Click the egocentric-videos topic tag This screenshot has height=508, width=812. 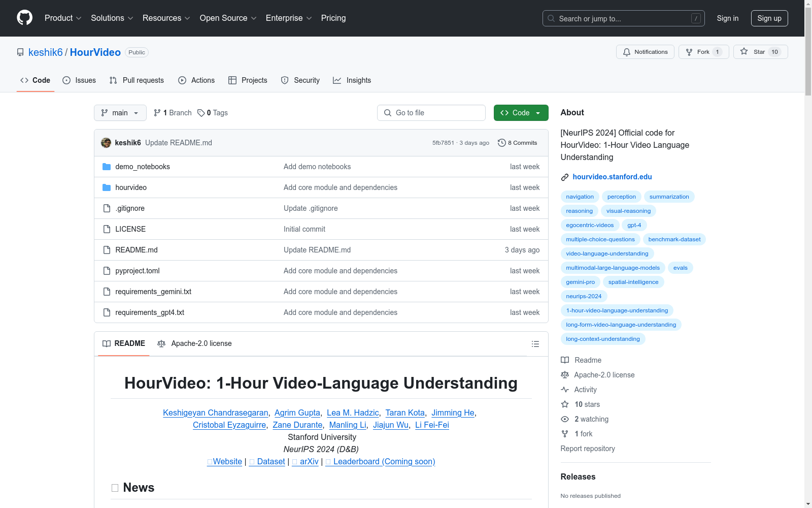coord(590,225)
